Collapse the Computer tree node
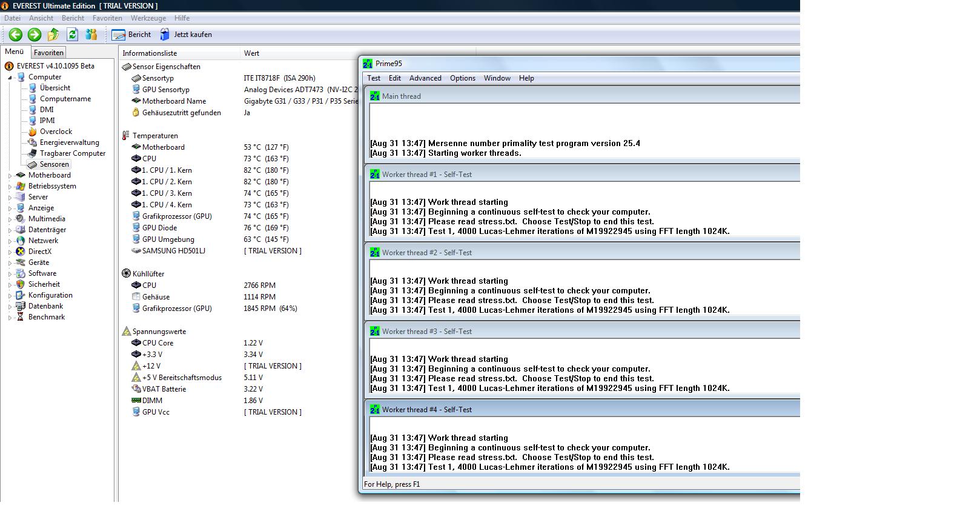 (x=10, y=78)
